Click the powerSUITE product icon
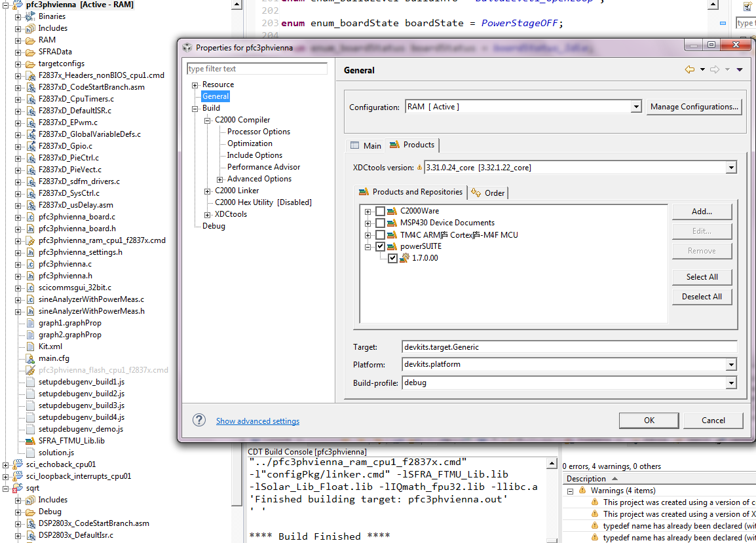756x543 pixels. coord(392,246)
